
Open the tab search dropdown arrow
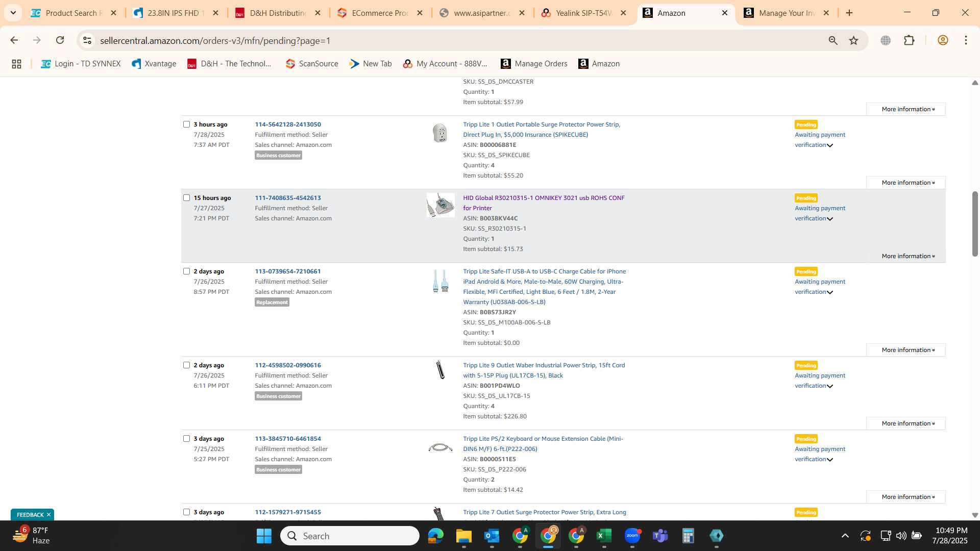(13, 13)
